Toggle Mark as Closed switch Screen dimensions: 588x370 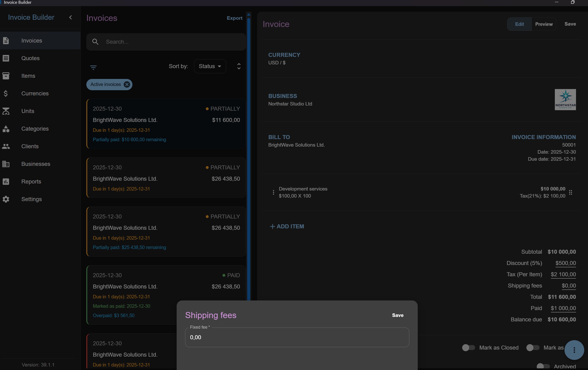(468, 347)
